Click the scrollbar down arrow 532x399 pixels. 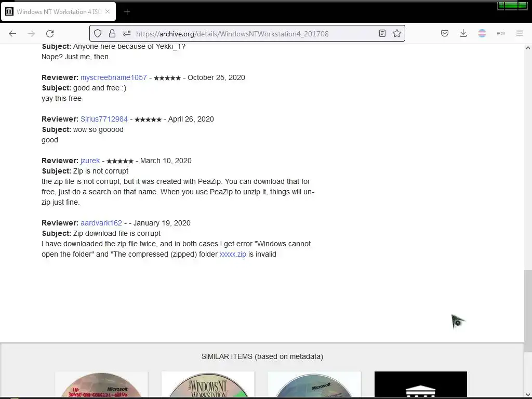point(528,394)
